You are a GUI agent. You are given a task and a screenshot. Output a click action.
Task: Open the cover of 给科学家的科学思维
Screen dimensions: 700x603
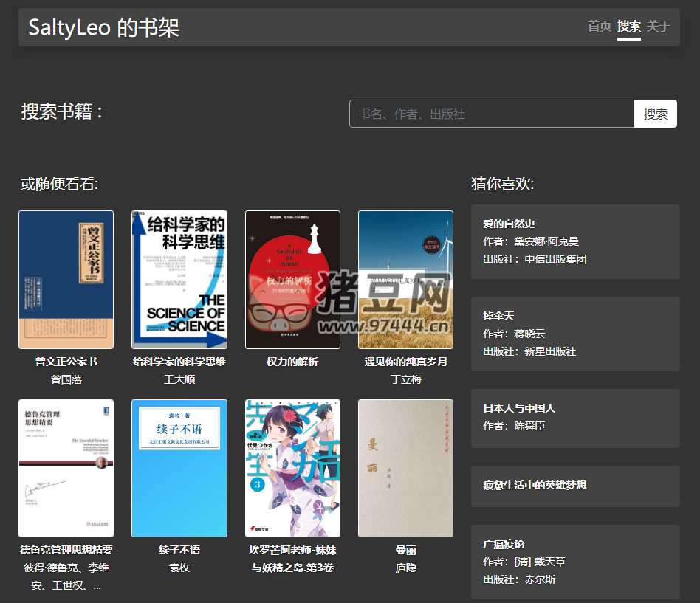[x=179, y=279]
